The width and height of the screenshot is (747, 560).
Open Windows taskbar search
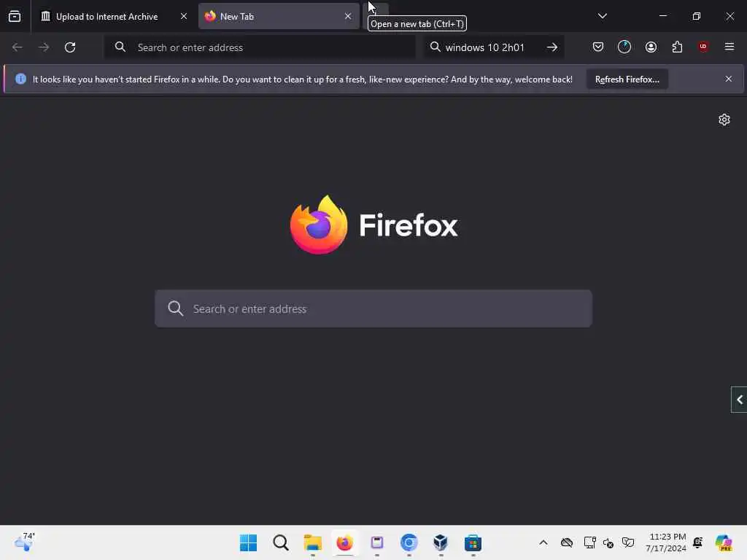[x=281, y=542]
